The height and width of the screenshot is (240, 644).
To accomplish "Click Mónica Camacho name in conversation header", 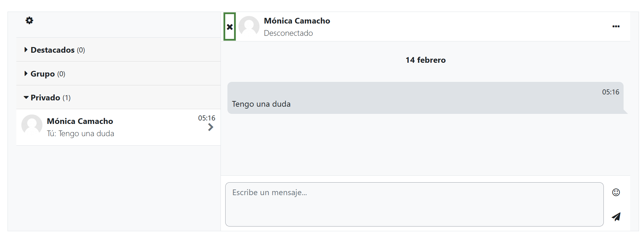I will coord(297,21).
